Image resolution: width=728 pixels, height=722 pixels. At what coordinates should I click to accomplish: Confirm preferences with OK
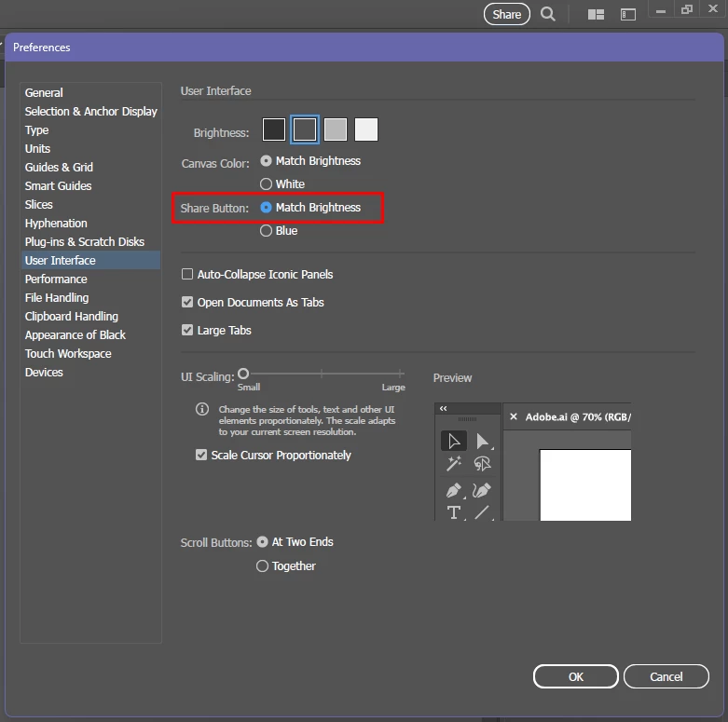pyautogui.click(x=576, y=676)
